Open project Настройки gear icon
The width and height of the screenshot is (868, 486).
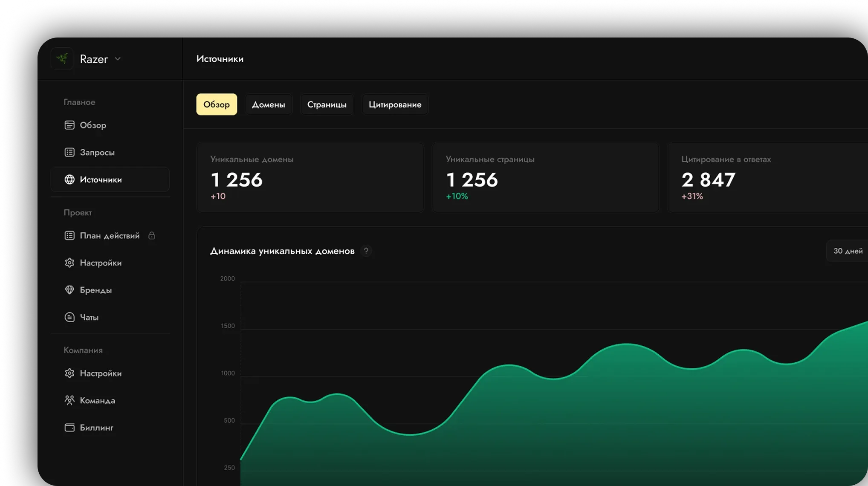click(69, 263)
